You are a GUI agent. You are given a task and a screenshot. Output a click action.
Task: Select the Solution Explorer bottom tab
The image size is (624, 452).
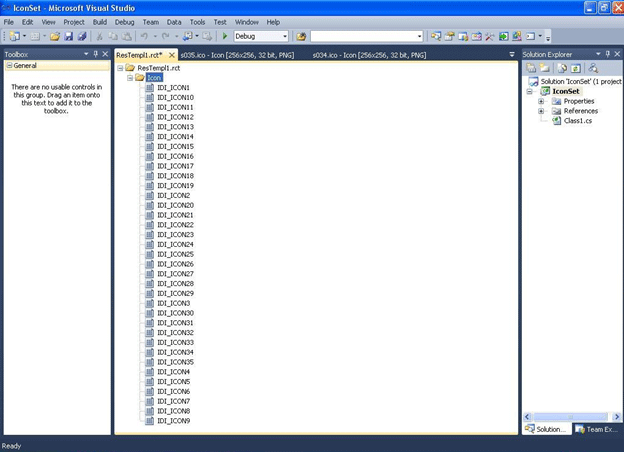point(546,429)
